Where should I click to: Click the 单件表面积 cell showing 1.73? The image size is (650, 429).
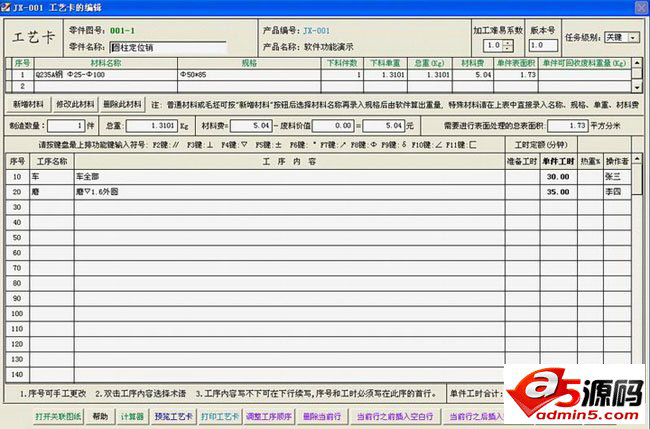(516, 75)
